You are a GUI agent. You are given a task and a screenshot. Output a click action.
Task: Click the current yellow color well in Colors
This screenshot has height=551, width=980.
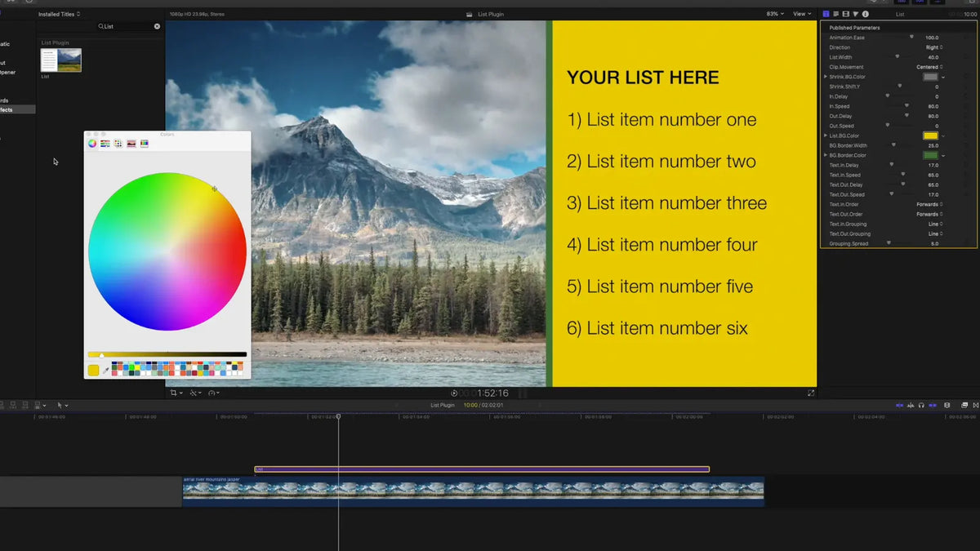point(93,371)
